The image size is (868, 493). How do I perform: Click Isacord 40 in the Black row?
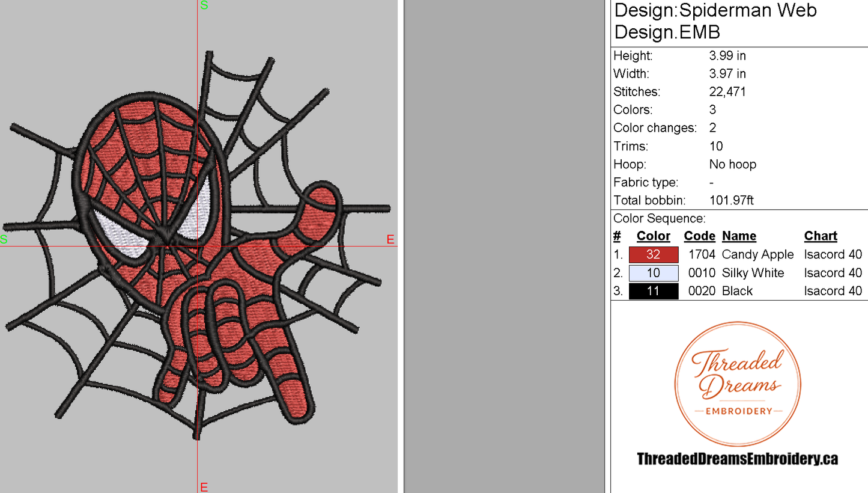833,291
